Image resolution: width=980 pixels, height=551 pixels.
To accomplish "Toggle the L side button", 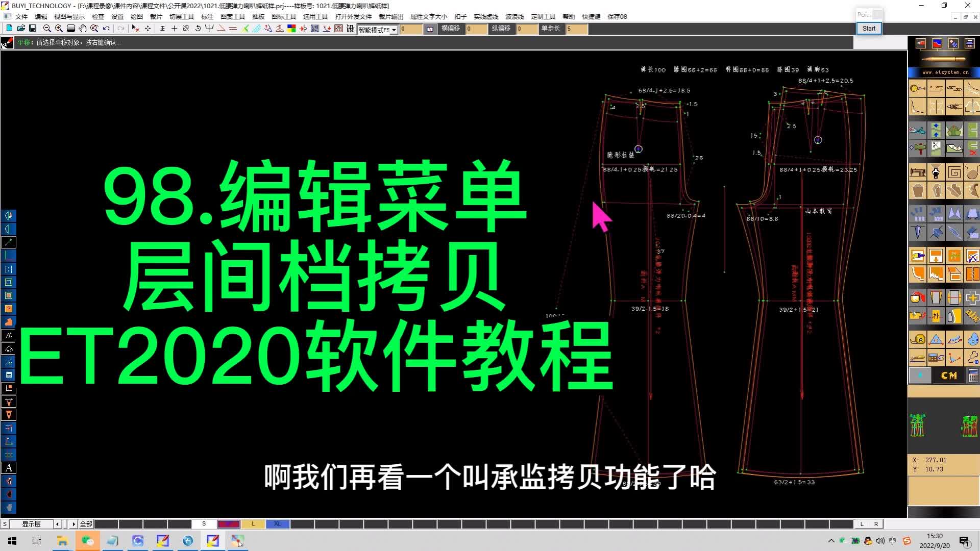I will [x=862, y=524].
